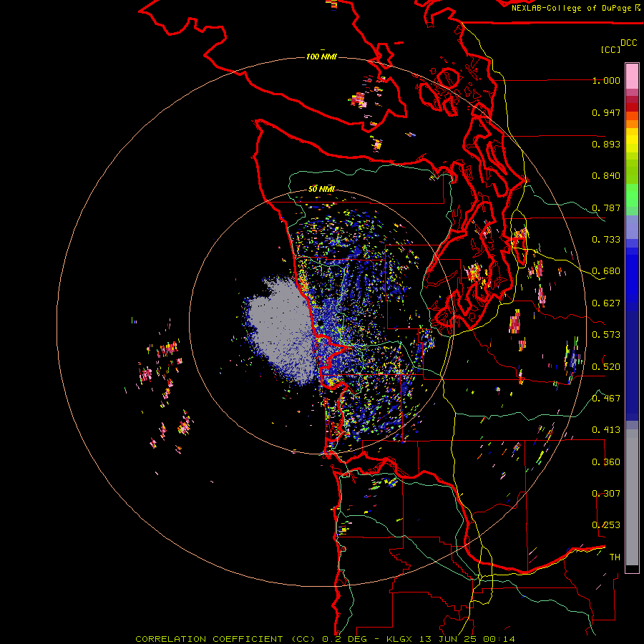Screen dimensions: 644x644
Task: Click the KLGX station identifier
Action: 399,639
